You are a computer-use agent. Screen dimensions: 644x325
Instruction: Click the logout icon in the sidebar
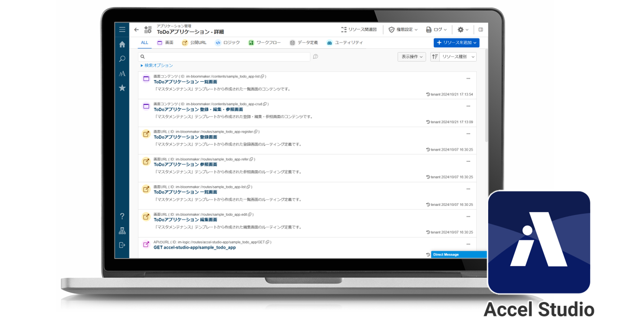click(122, 245)
